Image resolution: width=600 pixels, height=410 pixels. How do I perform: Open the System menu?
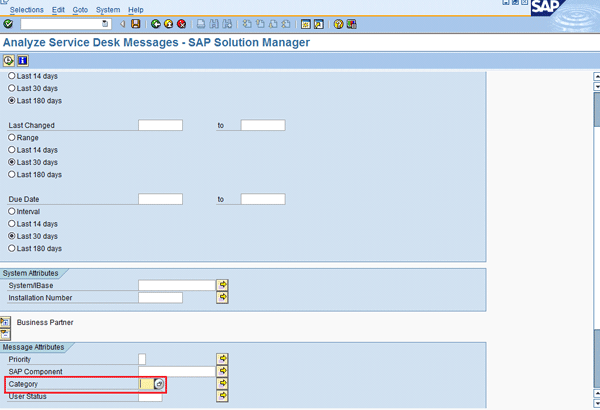pyautogui.click(x=108, y=10)
